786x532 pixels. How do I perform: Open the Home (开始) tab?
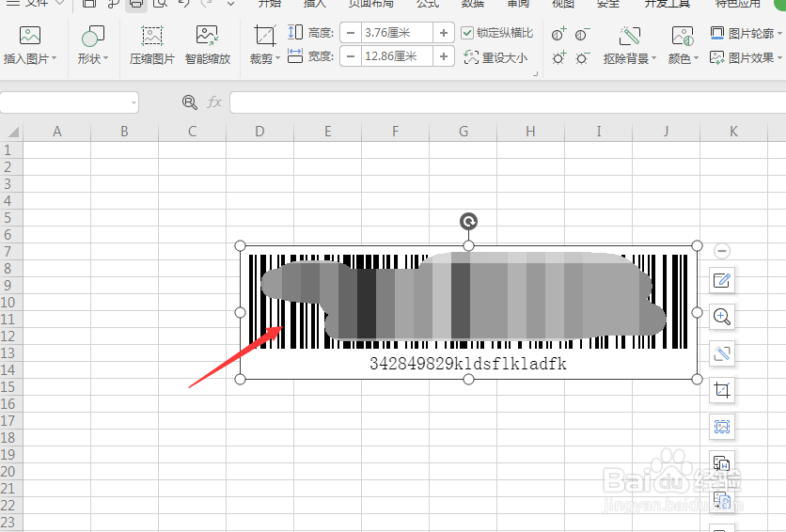pyautogui.click(x=270, y=4)
